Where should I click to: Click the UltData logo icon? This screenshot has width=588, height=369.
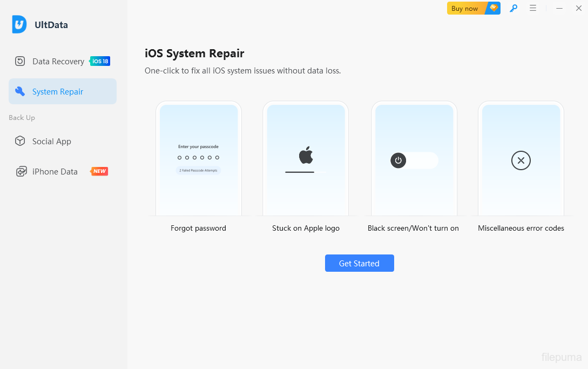[x=19, y=24]
